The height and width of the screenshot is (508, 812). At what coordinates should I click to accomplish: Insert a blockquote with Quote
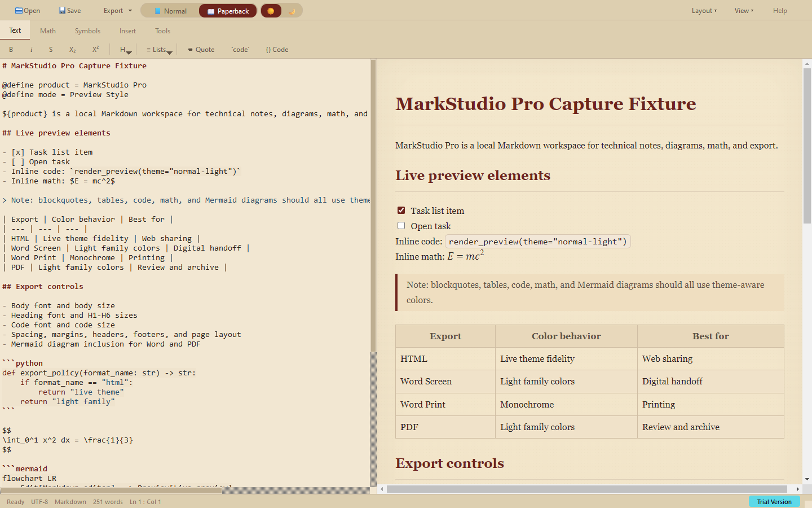click(201, 50)
